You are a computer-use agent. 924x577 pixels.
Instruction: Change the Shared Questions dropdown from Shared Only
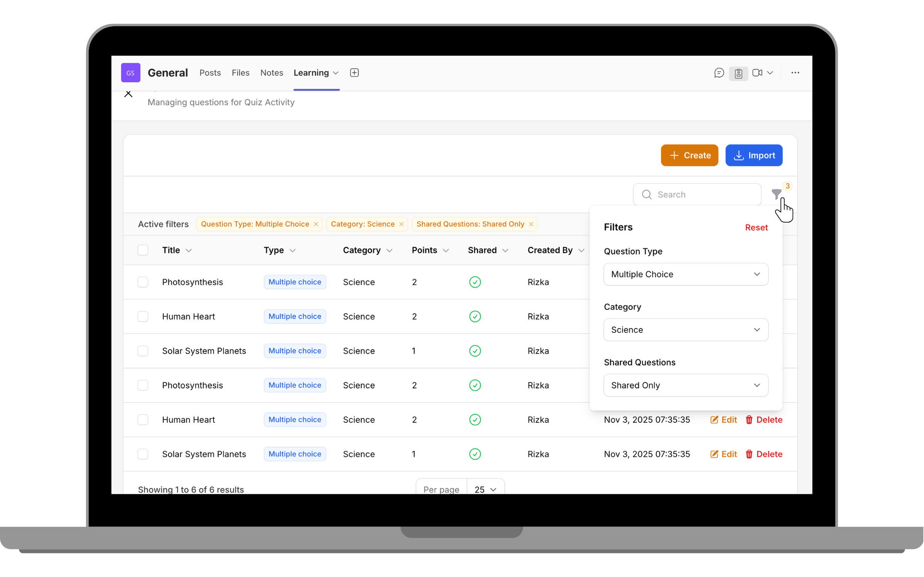tap(685, 385)
